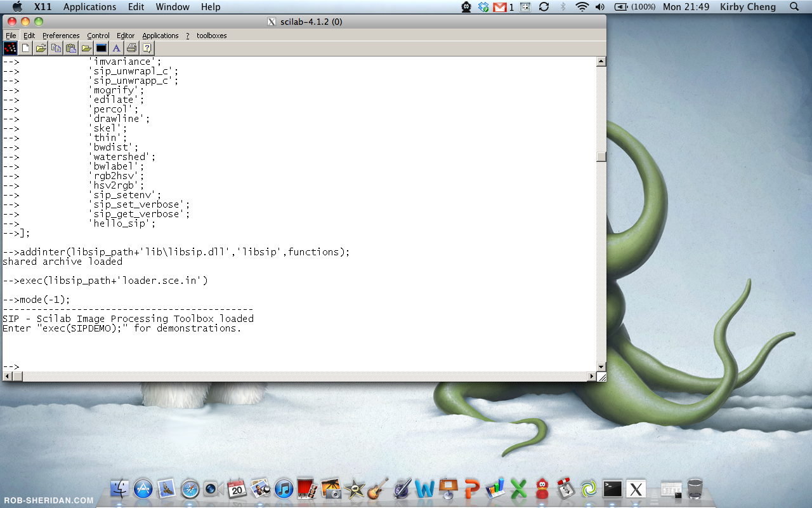
Task: Open the Control menu in Scilab
Action: coord(98,36)
